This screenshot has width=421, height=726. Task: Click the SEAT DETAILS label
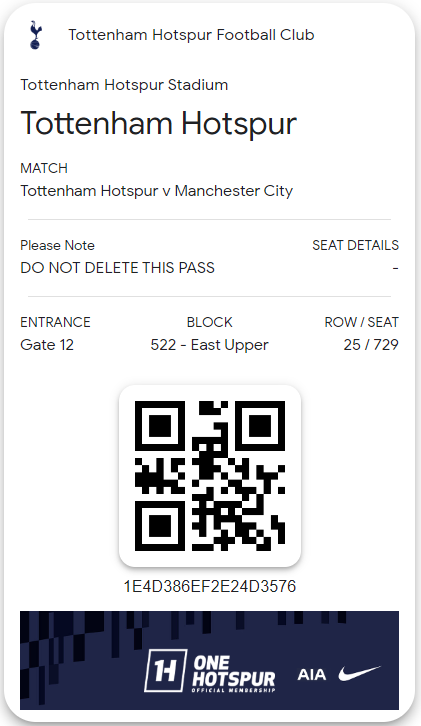355,245
